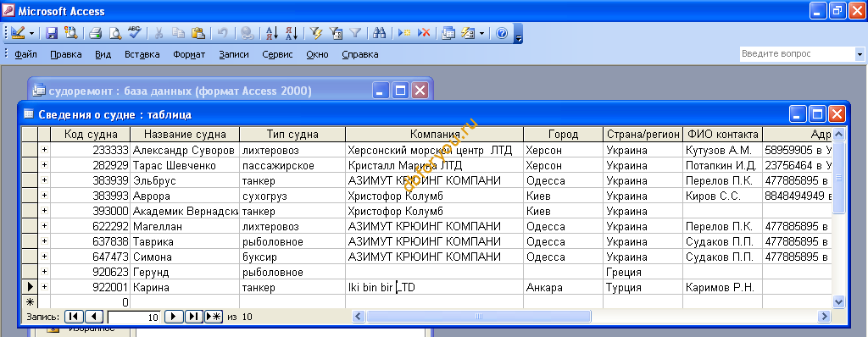Apply filter by selection icon

click(317, 33)
